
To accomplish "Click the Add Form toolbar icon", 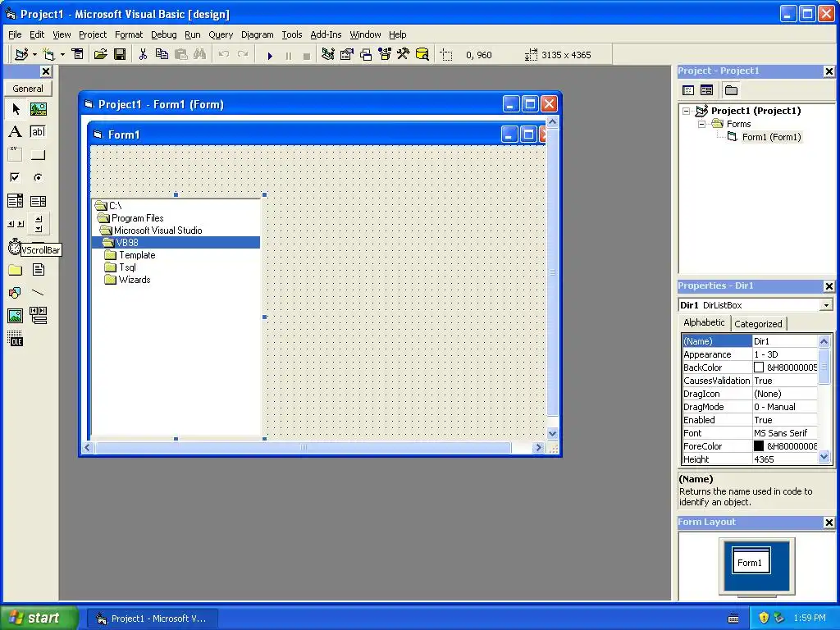I will tap(48, 54).
